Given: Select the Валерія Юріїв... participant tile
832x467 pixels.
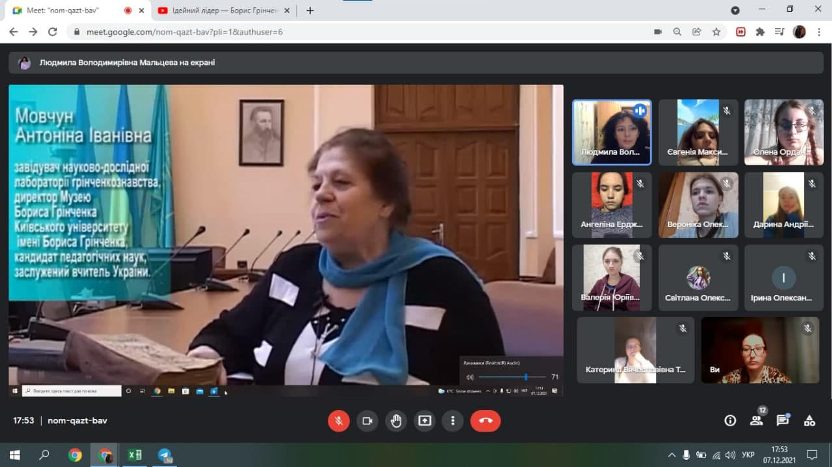Looking at the screenshot, I should (x=612, y=278).
